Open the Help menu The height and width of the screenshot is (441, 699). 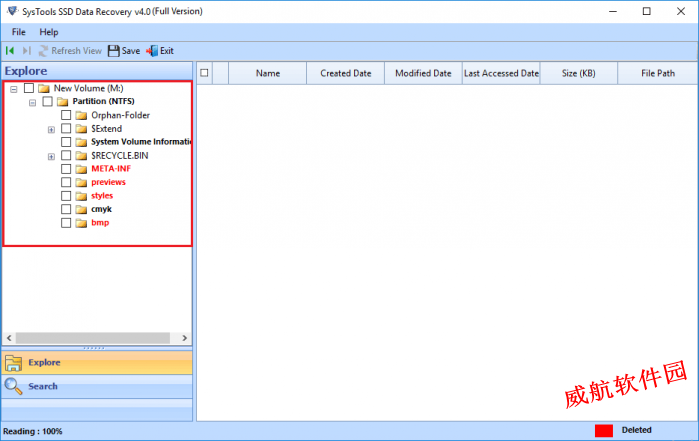pos(49,32)
